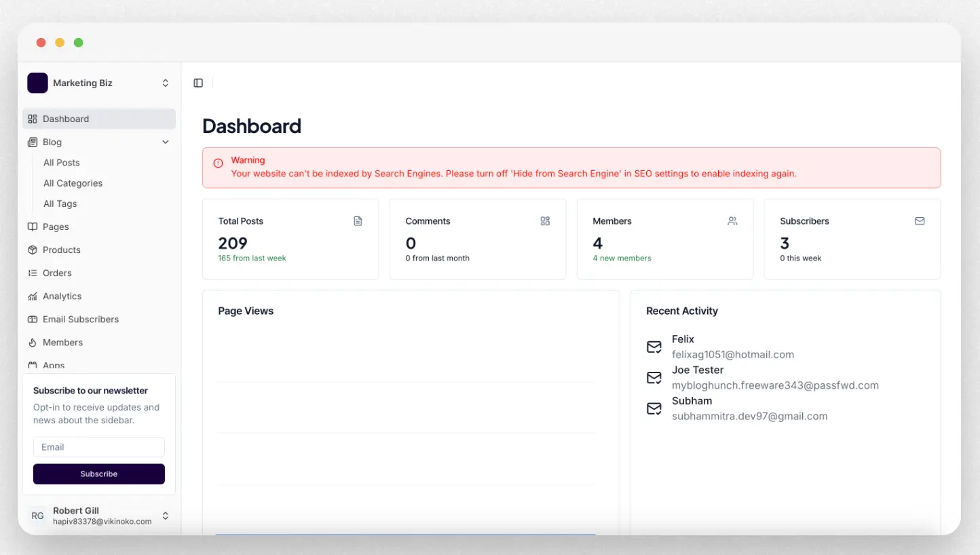Viewport: 980px width, 555px height.
Task: Click the Marketing Biz logo square
Action: tap(37, 83)
